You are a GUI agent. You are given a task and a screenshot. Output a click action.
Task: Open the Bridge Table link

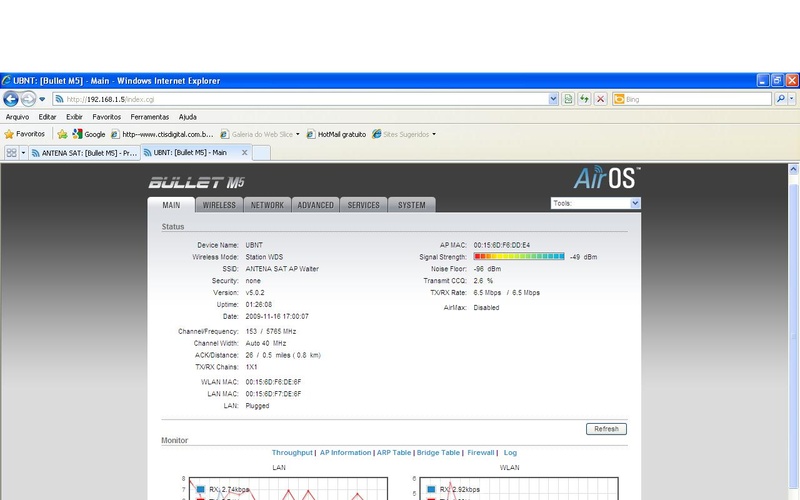click(x=438, y=453)
